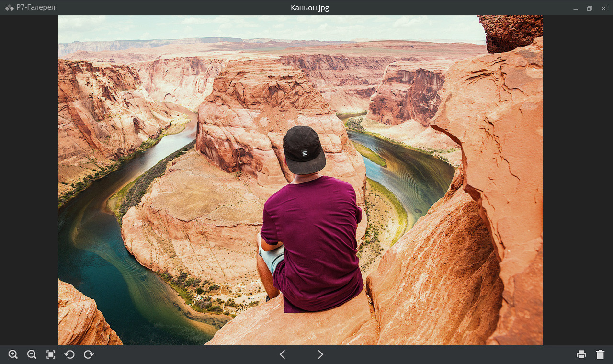The image size is (613, 364).
Task: Go to the previous image
Action: click(283, 354)
